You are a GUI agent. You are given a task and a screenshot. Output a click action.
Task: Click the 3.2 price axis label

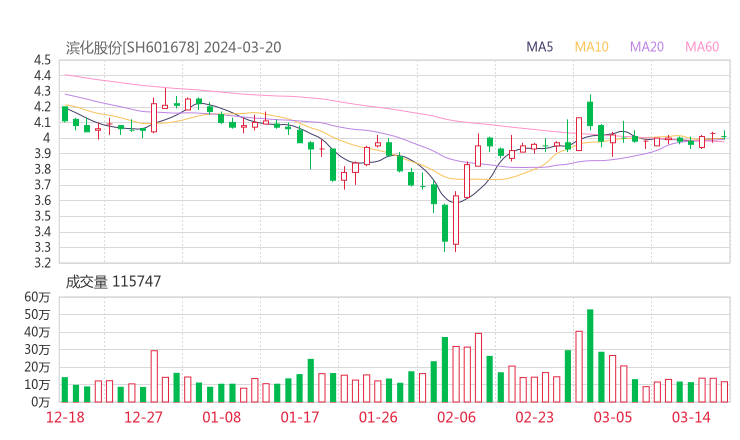(x=42, y=263)
